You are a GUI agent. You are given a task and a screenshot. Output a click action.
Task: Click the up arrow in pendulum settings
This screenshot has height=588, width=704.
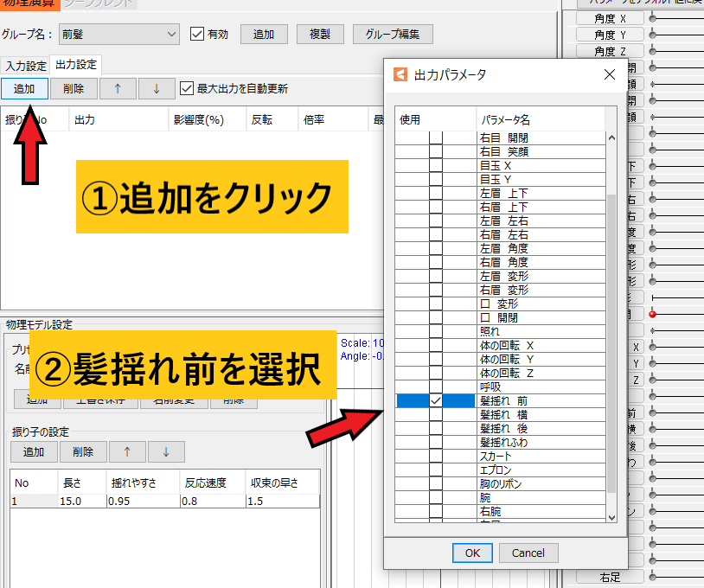click(126, 451)
